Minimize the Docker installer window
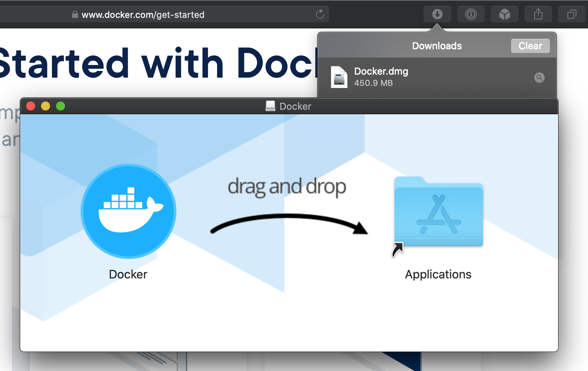 point(46,106)
